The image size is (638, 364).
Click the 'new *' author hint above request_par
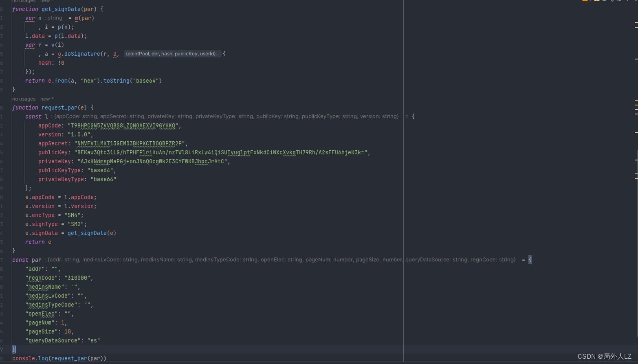pyautogui.click(x=47, y=99)
